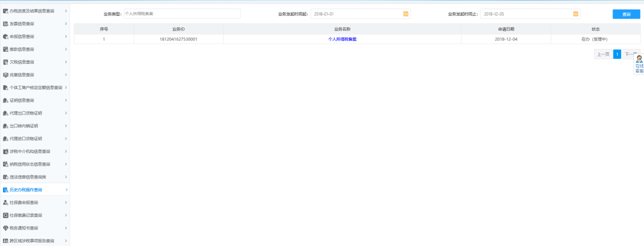Image resolution: width=644 pixels, height=246 pixels.
Task: Open calendar picker for 业务发起时间止
Action: coord(575,14)
